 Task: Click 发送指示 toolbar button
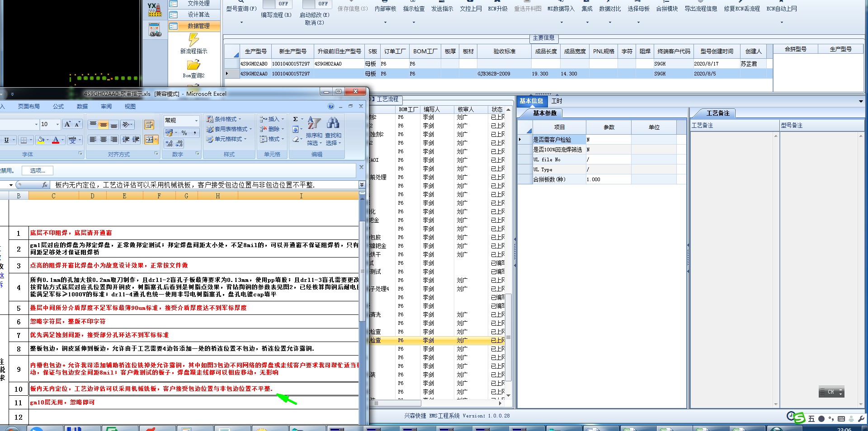[x=442, y=9]
